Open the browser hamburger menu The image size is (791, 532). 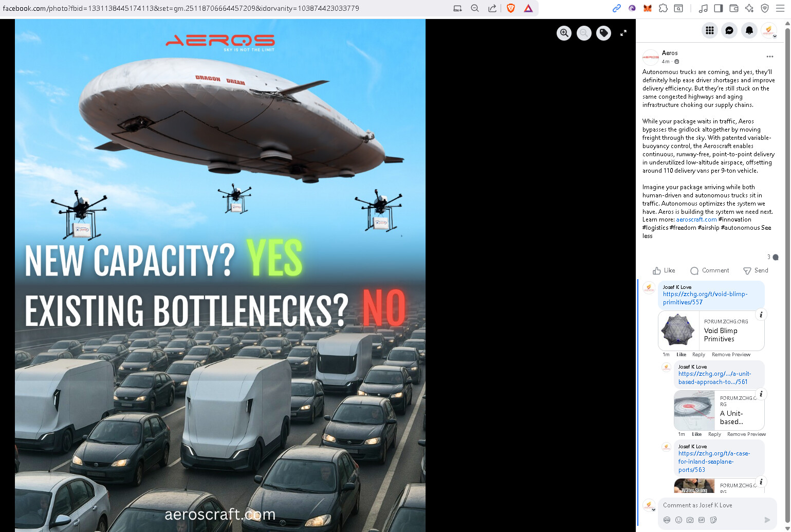tap(780, 8)
